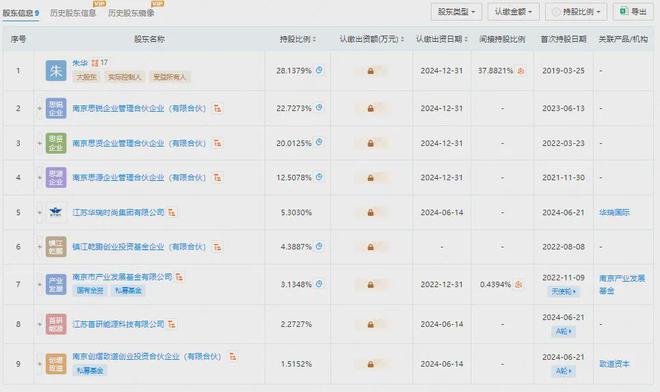Click the 私募基金 tag under 南京市产业发展基金
660x392 pixels.
pos(128,291)
